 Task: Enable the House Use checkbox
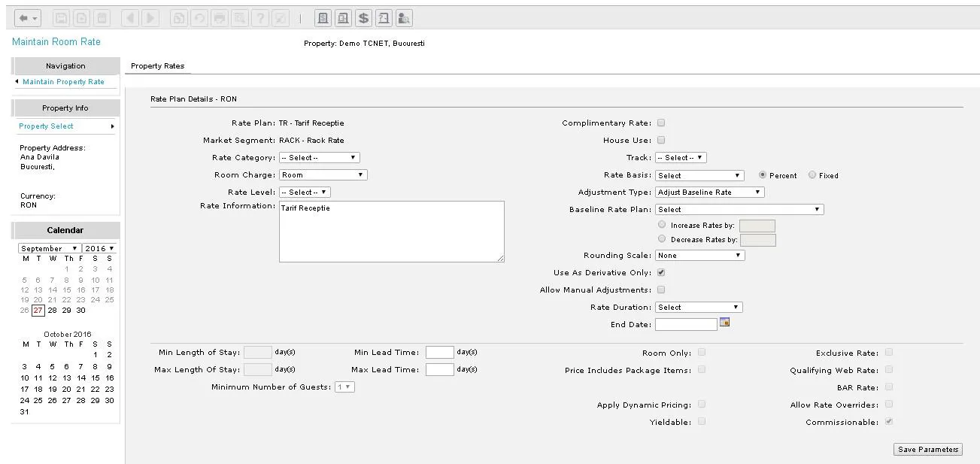[x=661, y=140]
